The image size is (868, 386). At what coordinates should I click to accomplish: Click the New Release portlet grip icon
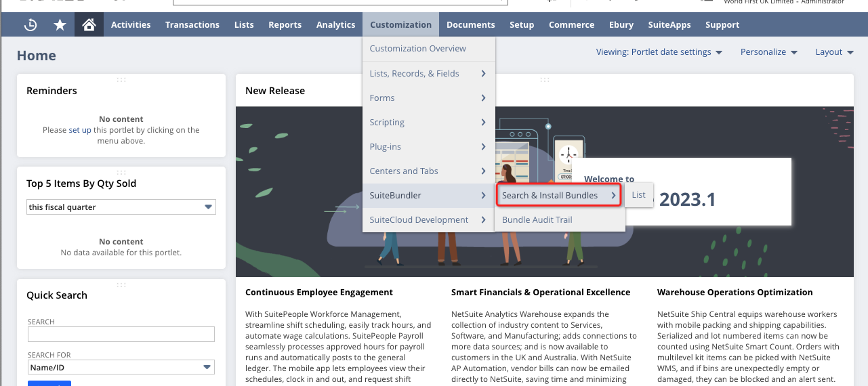coord(544,80)
